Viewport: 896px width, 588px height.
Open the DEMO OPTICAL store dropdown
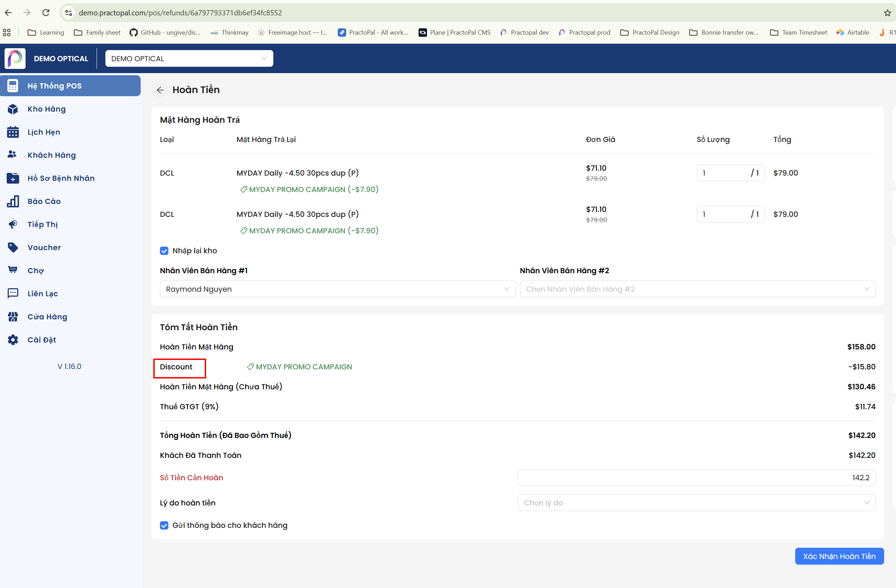tap(189, 58)
